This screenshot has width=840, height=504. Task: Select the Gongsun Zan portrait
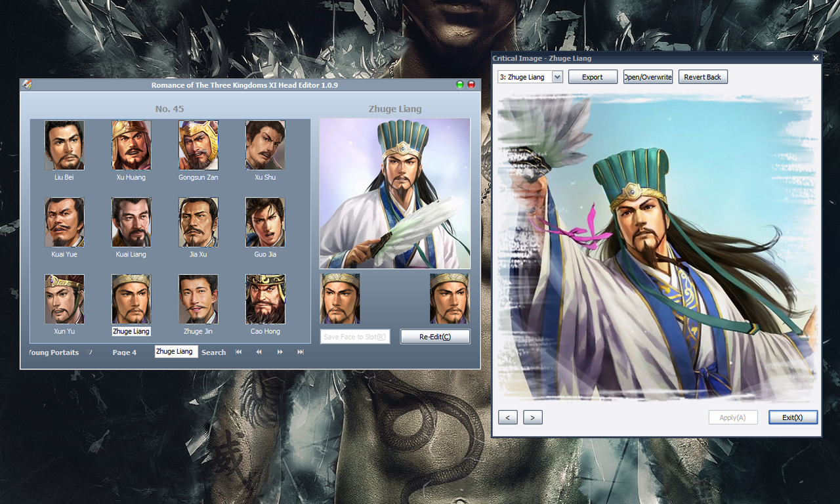[198, 145]
